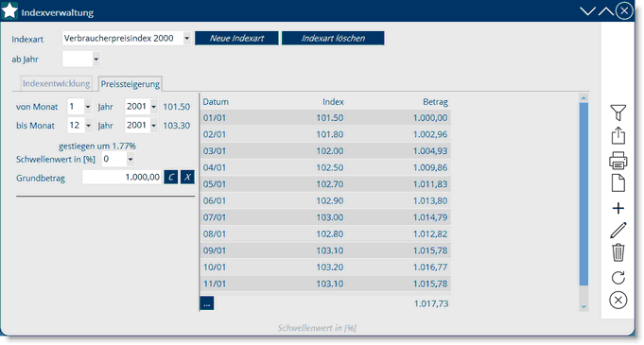Select row 01/01
644x345 pixels.
(325, 118)
